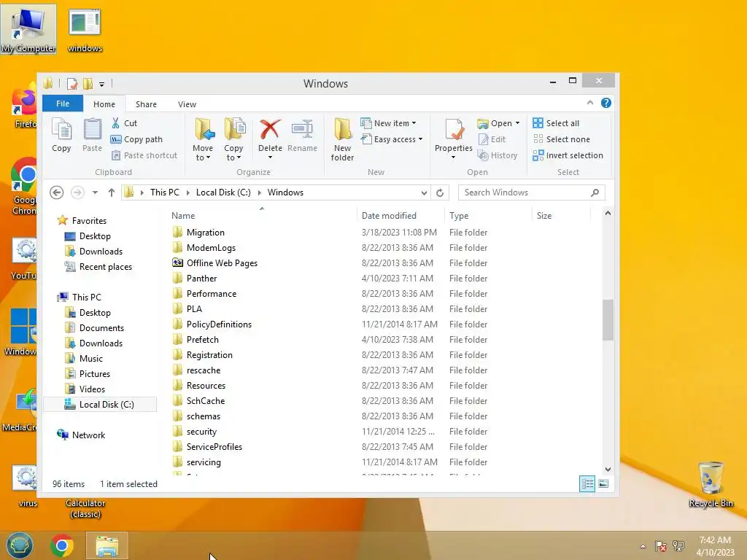Select Recent places under Favorites
The image size is (747, 560).
(x=98, y=267)
